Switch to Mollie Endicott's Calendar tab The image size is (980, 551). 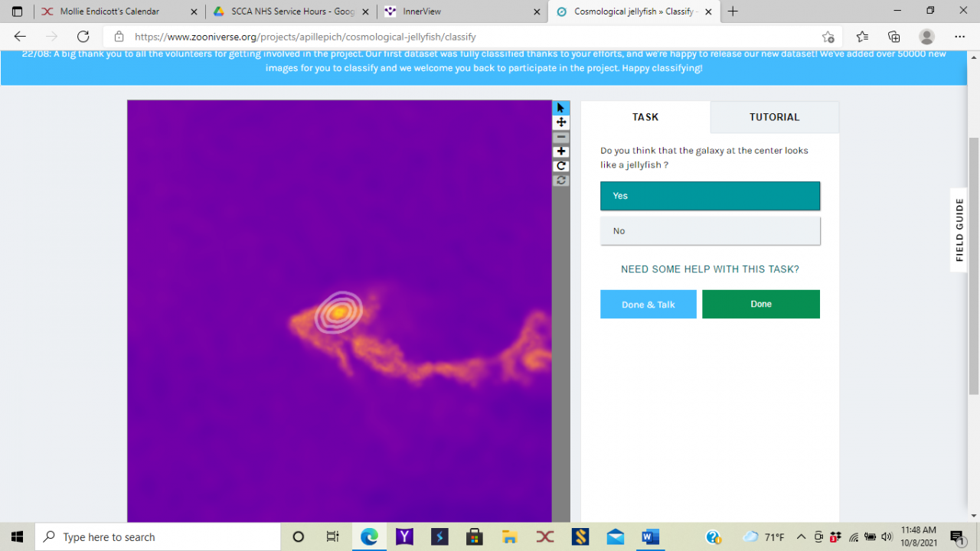pos(119,11)
